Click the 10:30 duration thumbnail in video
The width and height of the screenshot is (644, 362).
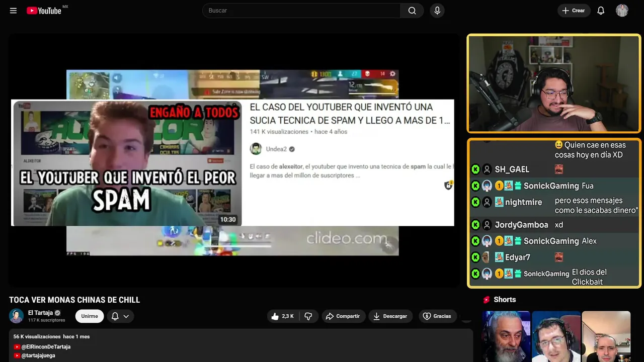pos(227,219)
